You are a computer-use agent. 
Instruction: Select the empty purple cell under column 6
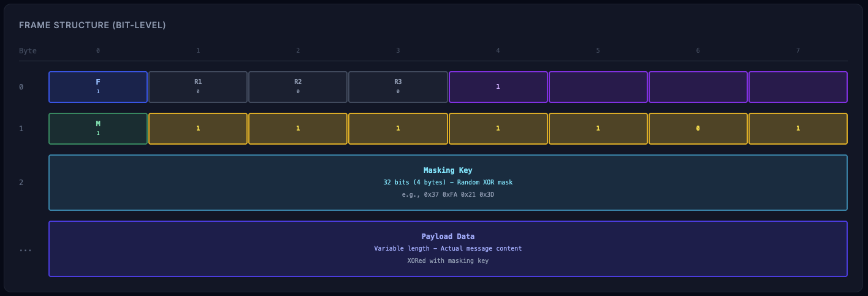(x=698, y=87)
